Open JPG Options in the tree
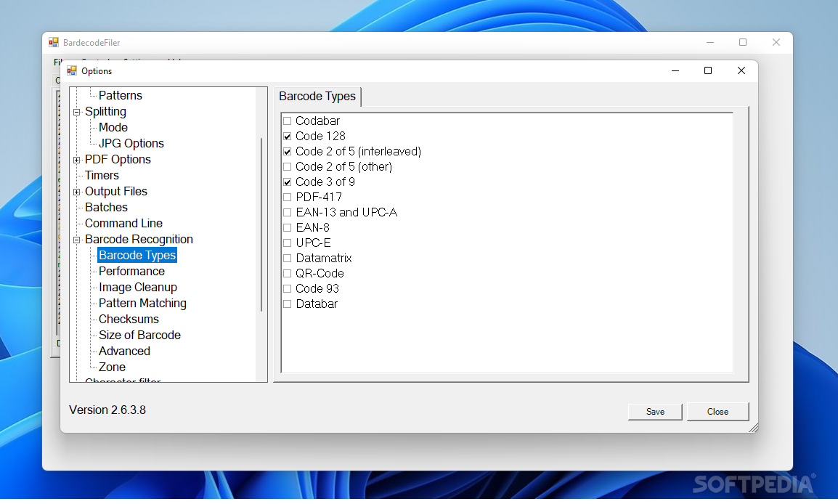The height and width of the screenshot is (504, 838). (x=131, y=144)
